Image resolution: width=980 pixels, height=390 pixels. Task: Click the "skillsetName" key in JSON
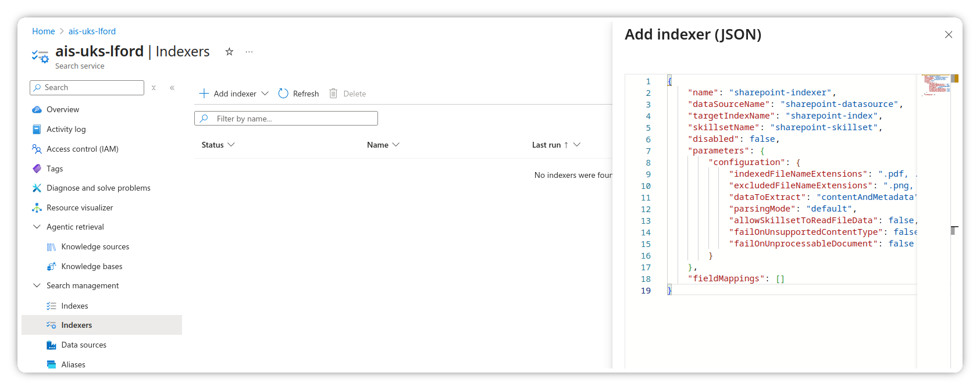pos(724,127)
